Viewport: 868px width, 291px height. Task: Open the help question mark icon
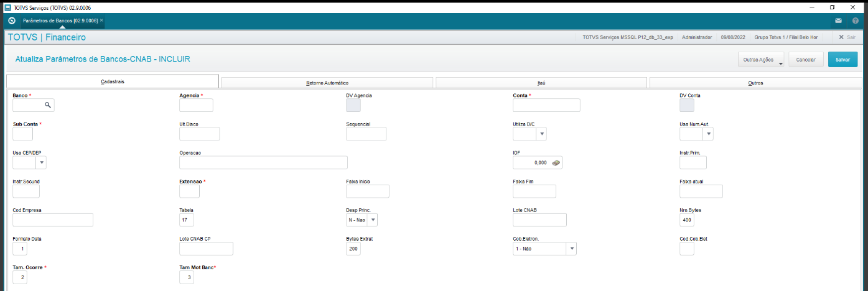[856, 21]
